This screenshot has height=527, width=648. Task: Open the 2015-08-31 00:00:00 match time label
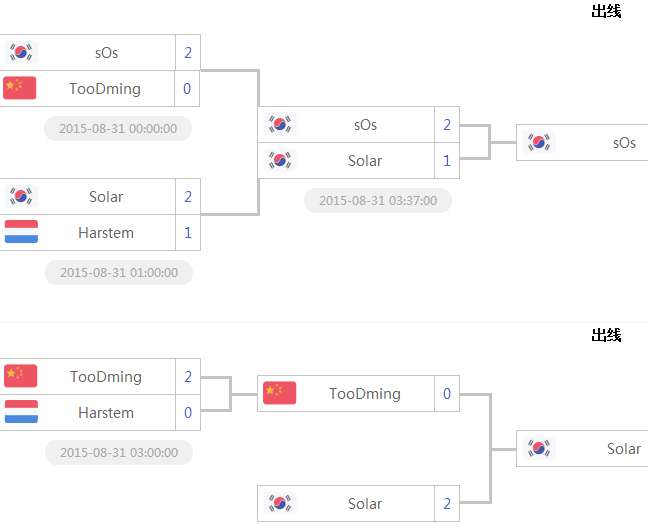[118, 129]
